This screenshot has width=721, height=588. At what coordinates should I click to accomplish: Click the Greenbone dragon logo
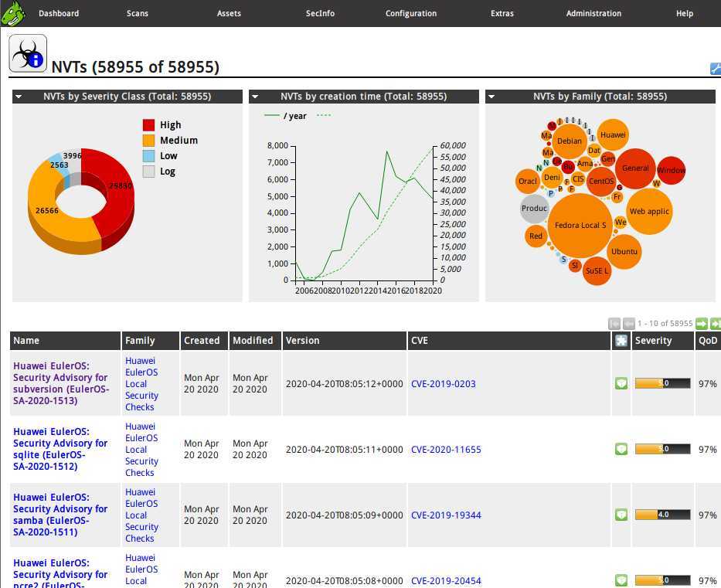12,13
